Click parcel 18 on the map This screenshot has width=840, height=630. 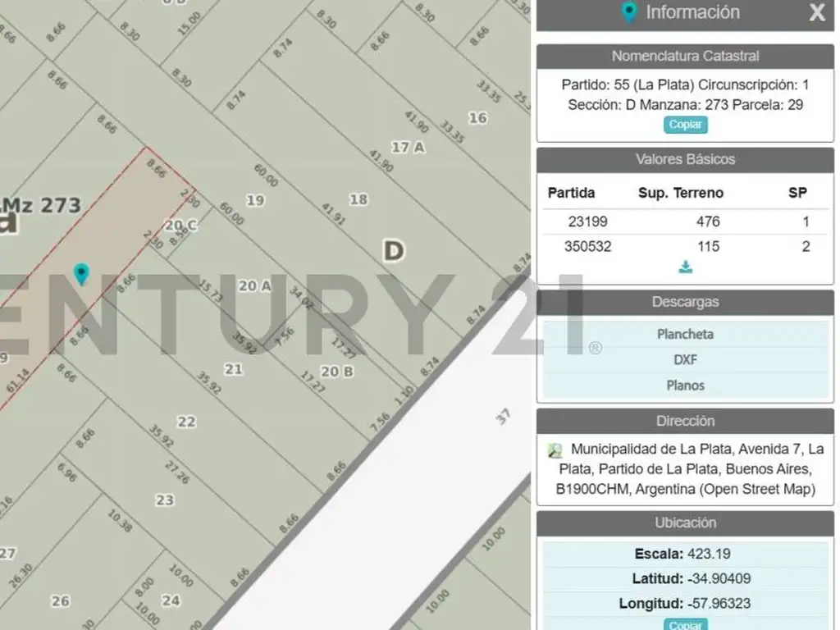[x=358, y=199]
